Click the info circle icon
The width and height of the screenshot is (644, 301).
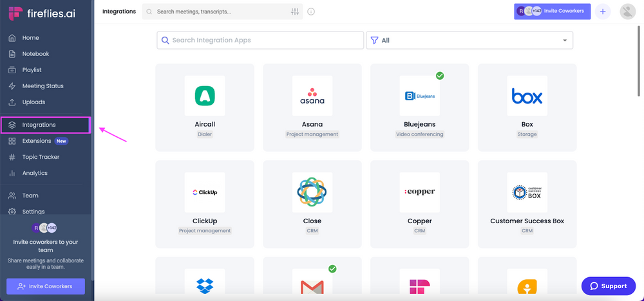tap(311, 12)
